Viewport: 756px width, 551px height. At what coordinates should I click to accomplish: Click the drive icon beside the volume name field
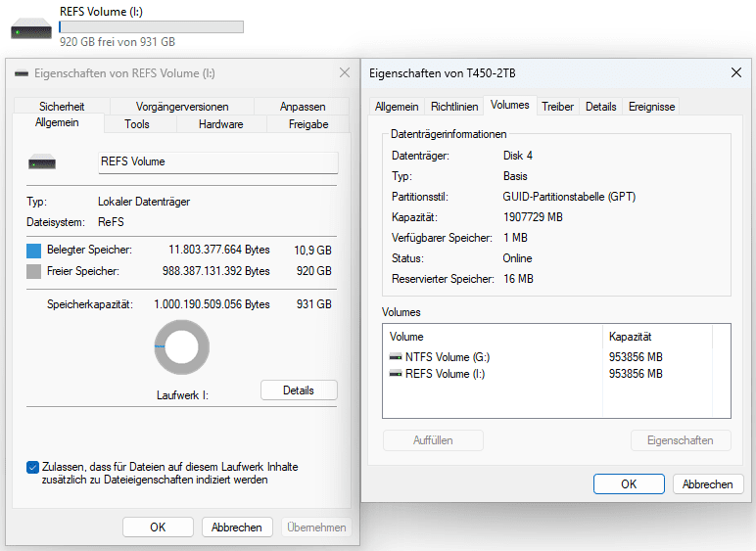(x=42, y=162)
